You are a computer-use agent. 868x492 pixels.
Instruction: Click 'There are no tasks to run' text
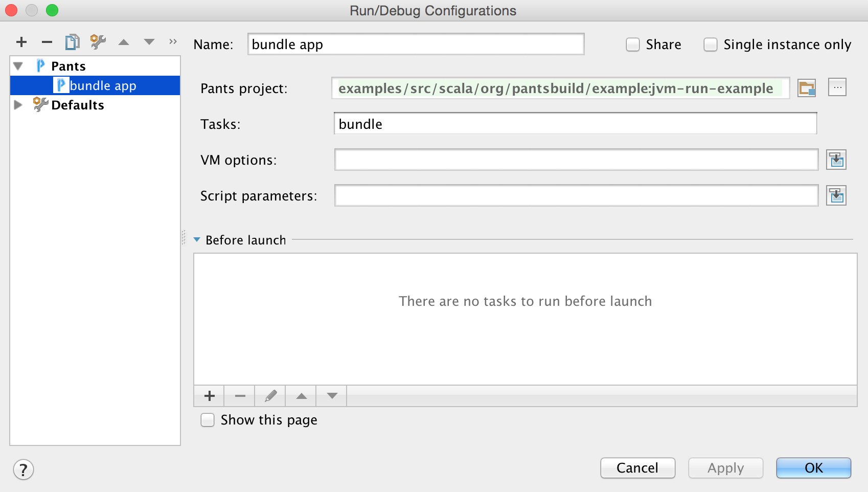[x=526, y=301]
